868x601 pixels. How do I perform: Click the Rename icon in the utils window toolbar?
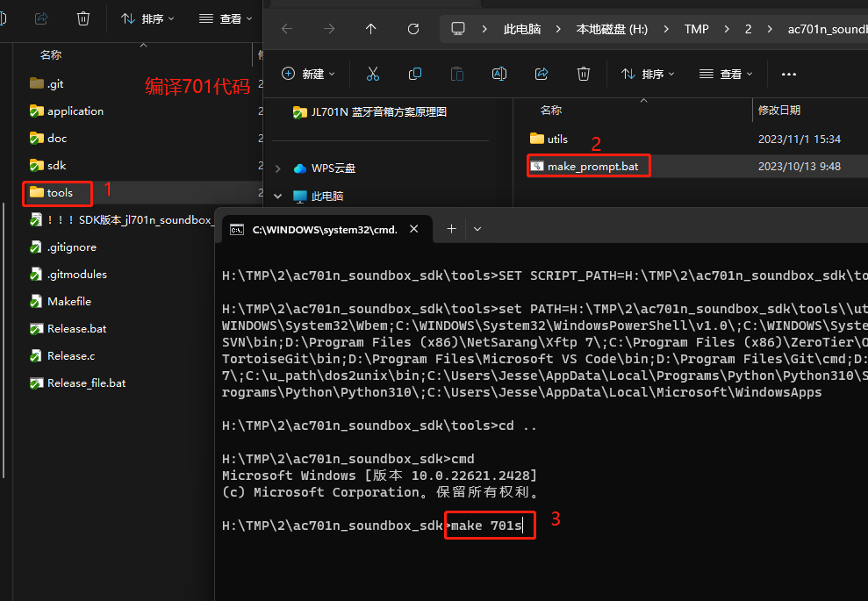[499, 74]
